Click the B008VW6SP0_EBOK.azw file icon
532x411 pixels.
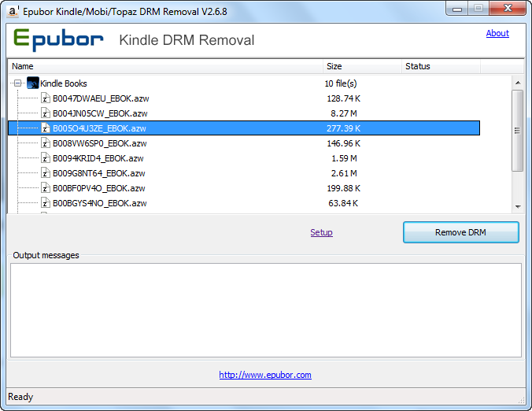point(46,143)
